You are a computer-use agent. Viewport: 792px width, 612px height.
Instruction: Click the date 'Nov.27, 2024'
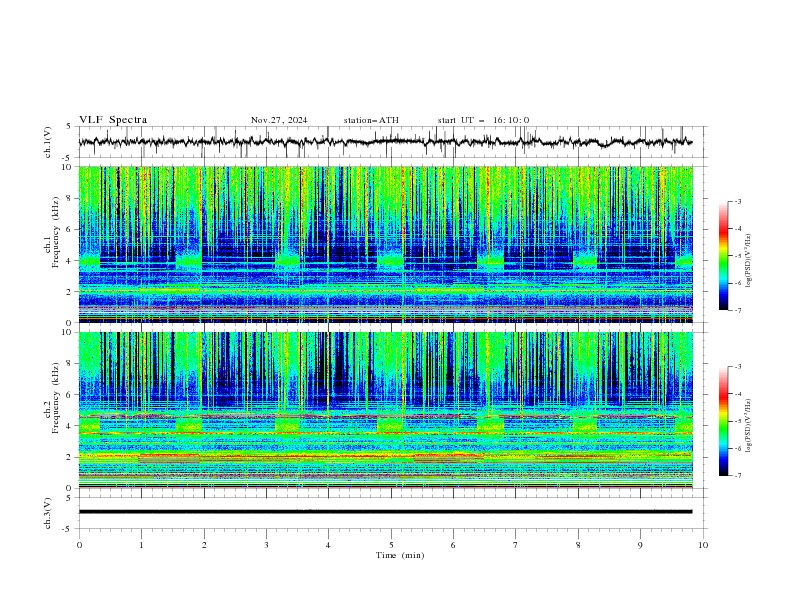click(279, 120)
